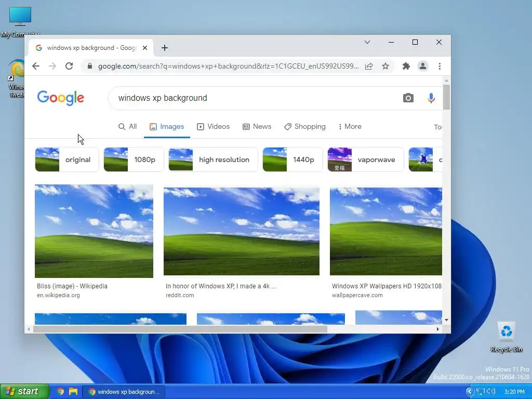Click the horizontal scrollbar thumb
Image resolution: width=532 pixels, height=399 pixels.
point(180,329)
